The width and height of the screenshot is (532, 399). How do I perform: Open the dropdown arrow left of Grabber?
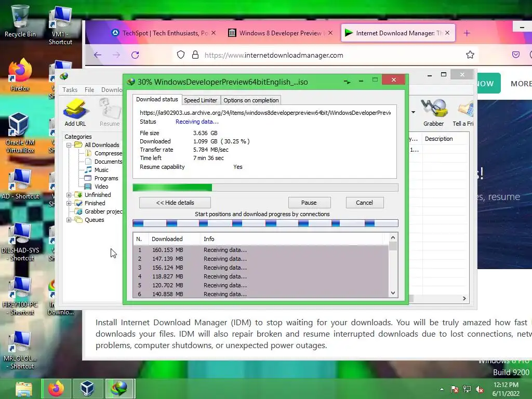413,112
